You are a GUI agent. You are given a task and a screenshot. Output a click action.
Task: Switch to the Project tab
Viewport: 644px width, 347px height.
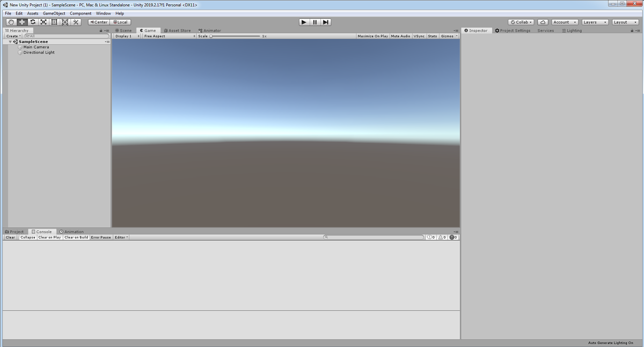coord(14,232)
